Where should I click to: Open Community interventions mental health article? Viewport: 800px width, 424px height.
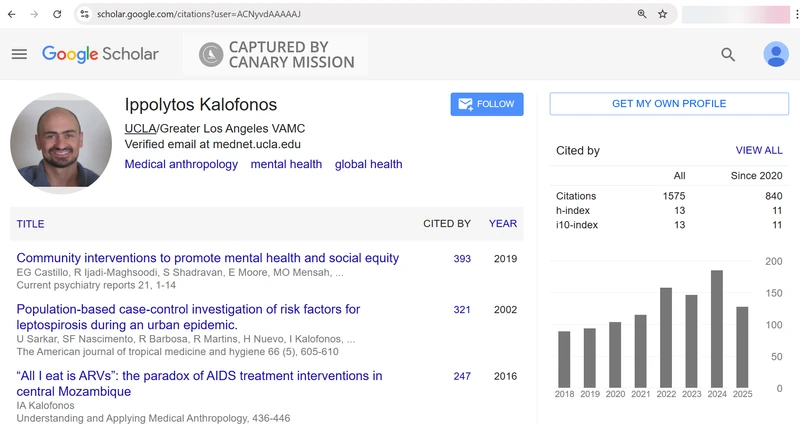click(x=208, y=258)
